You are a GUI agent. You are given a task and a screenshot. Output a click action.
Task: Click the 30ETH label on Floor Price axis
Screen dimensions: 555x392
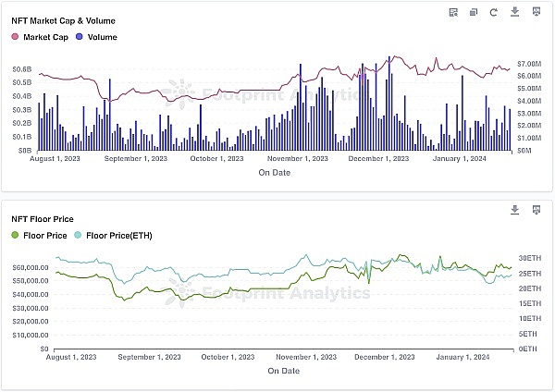(527, 257)
